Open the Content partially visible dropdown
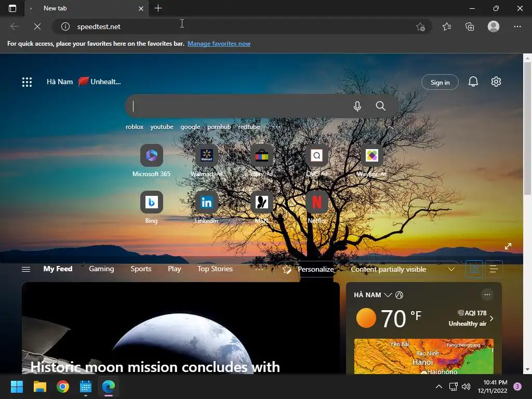Image resolution: width=532 pixels, height=399 pixels. [x=403, y=270]
